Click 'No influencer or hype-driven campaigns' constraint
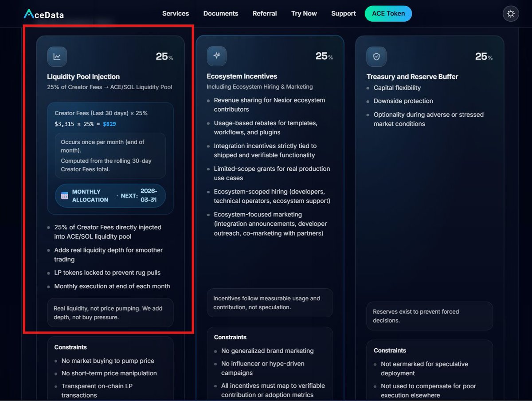This screenshot has width=532, height=401. point(263,368)
